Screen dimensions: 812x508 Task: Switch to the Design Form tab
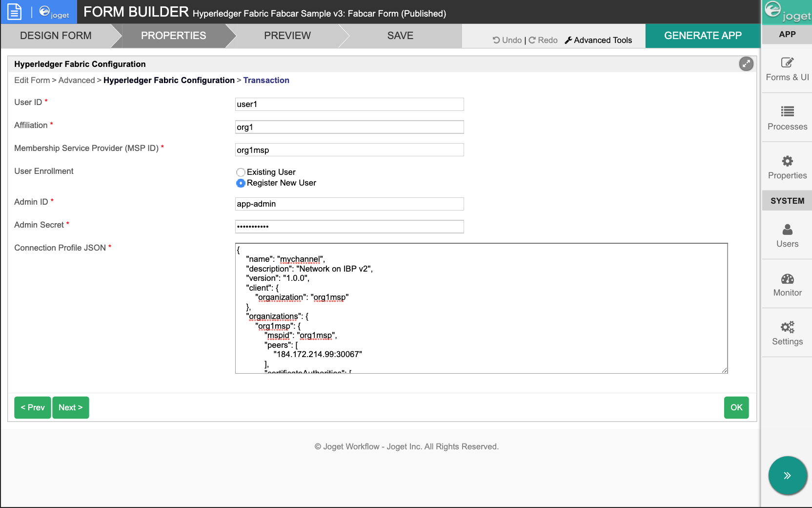[x=56, y=36]
